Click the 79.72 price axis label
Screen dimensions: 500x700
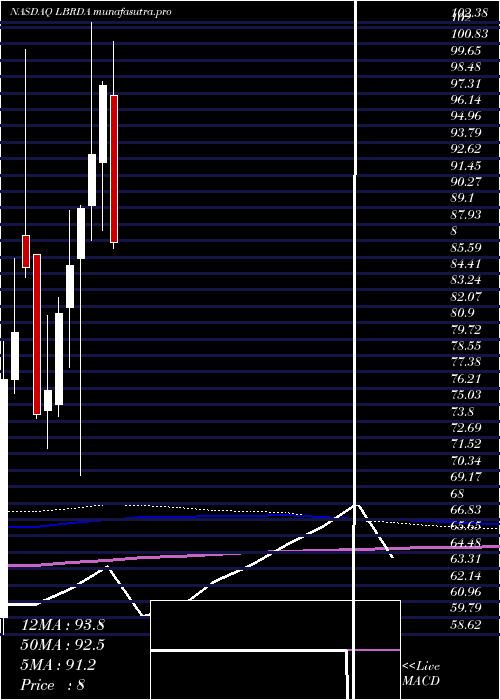click(466, 329)
